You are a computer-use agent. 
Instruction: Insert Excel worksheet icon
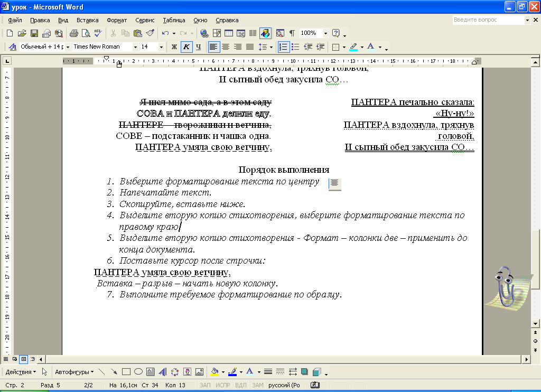coord(241,33)
